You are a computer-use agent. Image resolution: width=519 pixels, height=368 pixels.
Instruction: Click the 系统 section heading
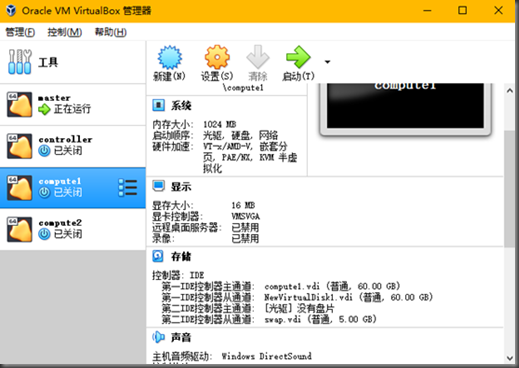(181, 106)
